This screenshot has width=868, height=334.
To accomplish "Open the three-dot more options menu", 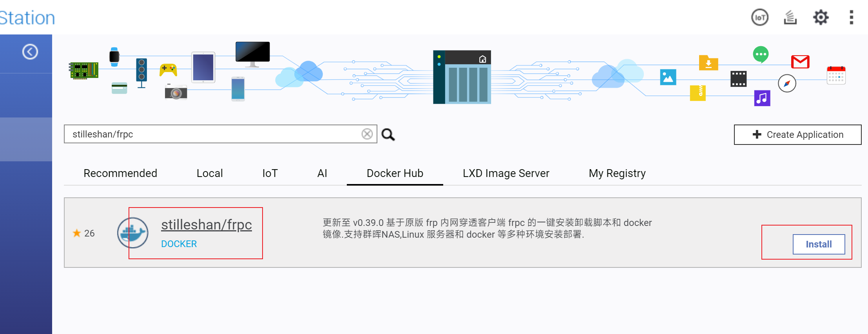I will tap(851, 18).
